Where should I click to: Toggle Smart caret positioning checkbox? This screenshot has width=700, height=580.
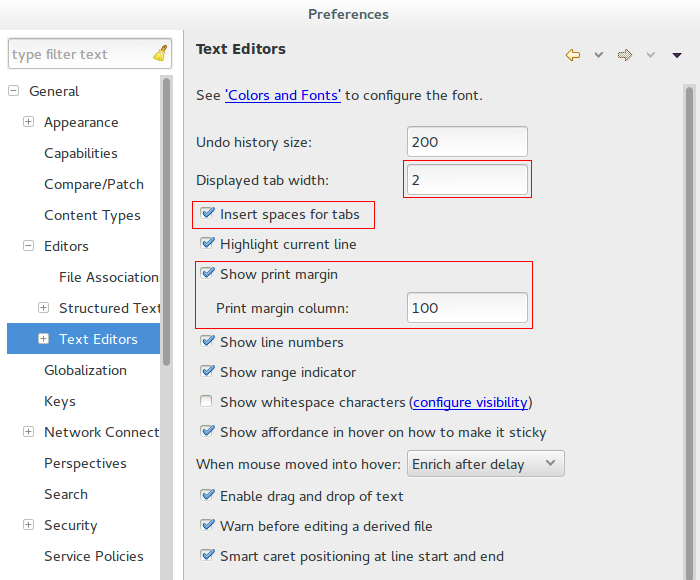[x=207, y=555]
